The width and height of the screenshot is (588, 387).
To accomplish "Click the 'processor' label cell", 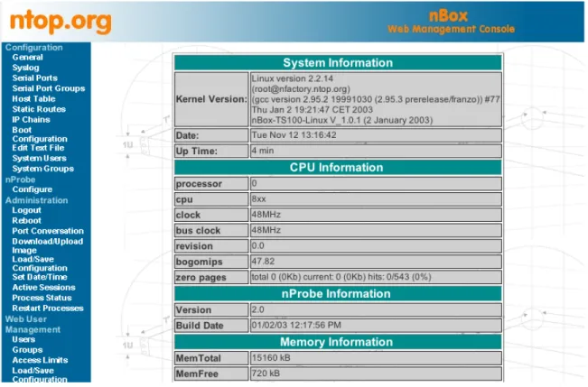I will click(211, 183).
